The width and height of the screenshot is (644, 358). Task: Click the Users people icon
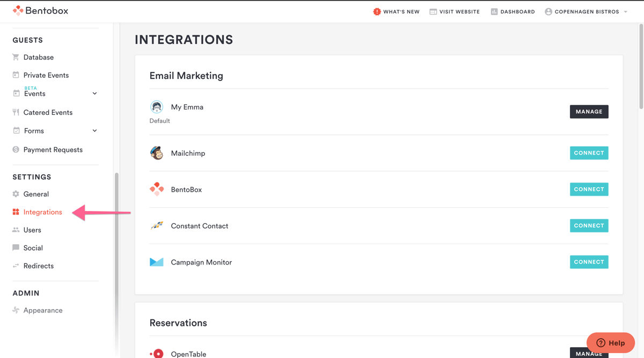(x=16, y=230)
